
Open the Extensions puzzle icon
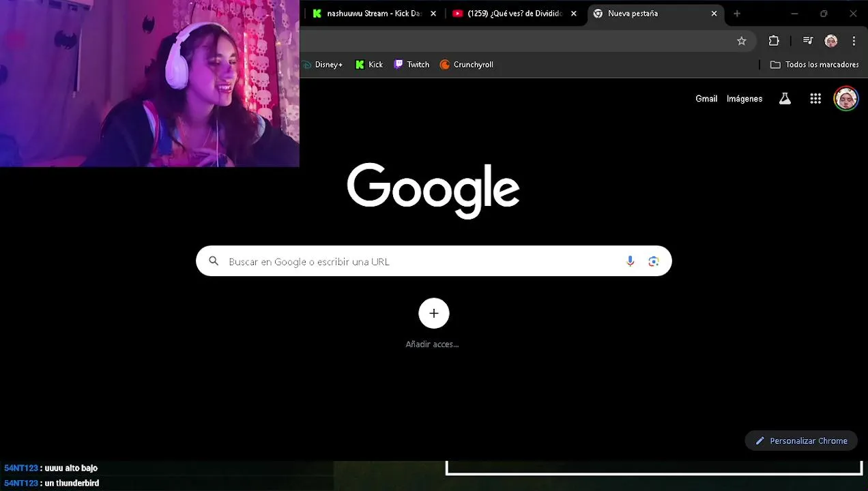(774, 41)
